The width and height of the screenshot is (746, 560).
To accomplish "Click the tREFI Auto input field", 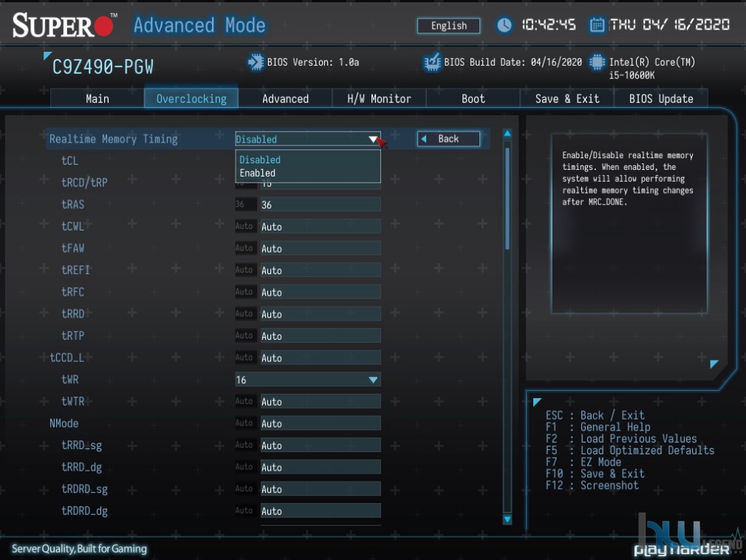I will pos(321,270).
